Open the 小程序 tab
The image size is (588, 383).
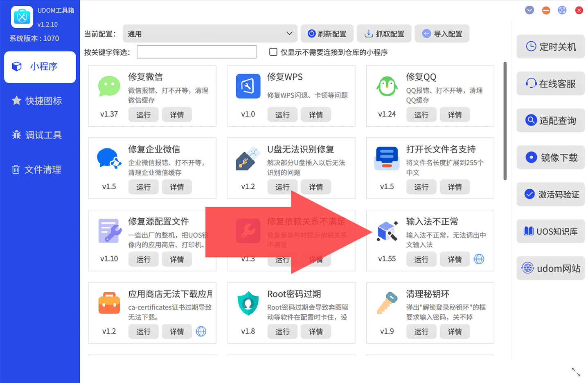click(x=40, y=67)
